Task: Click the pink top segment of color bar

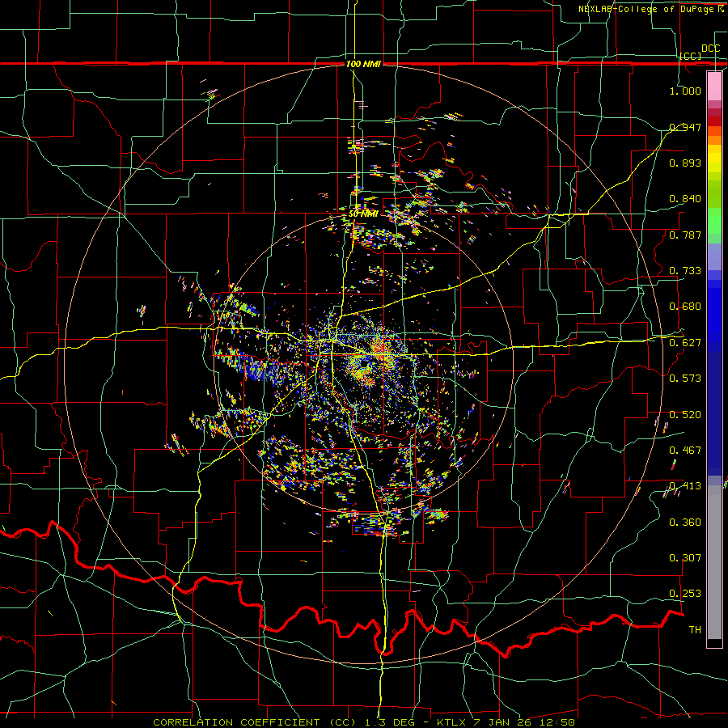Action: [x=714, y=86]
